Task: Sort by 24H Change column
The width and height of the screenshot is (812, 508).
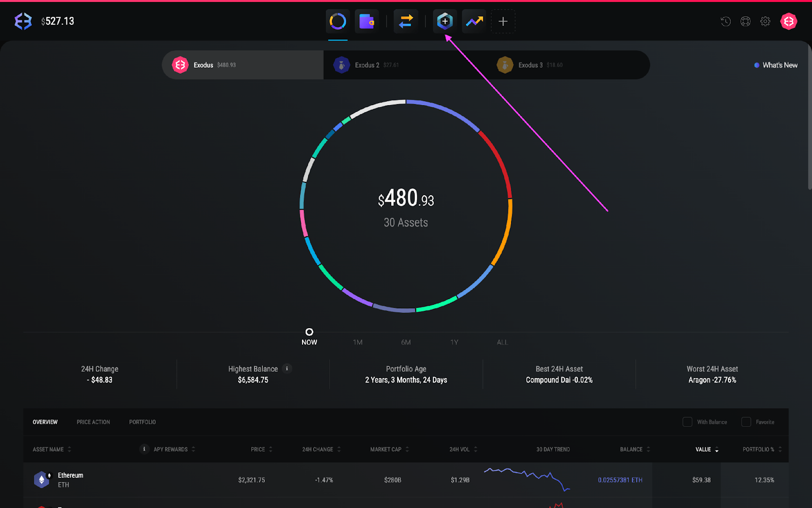Action: [x=322, y=450]
